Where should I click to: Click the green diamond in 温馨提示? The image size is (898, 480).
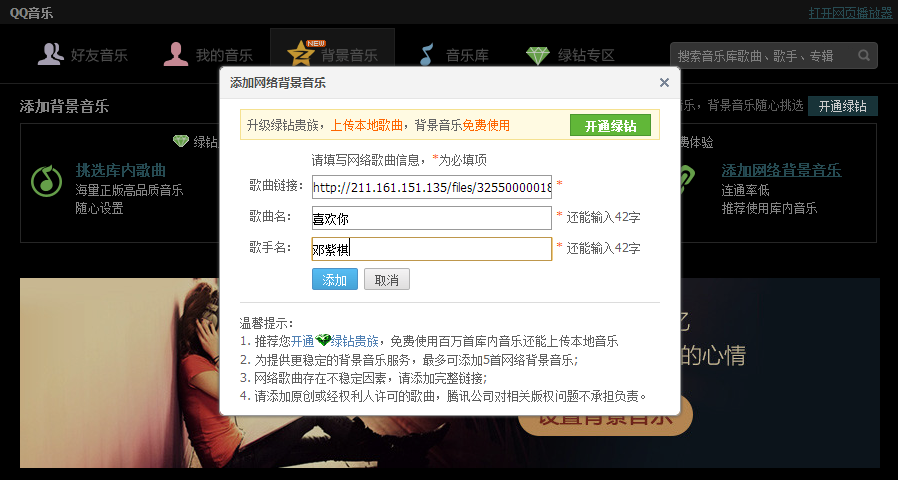[323, 341]
